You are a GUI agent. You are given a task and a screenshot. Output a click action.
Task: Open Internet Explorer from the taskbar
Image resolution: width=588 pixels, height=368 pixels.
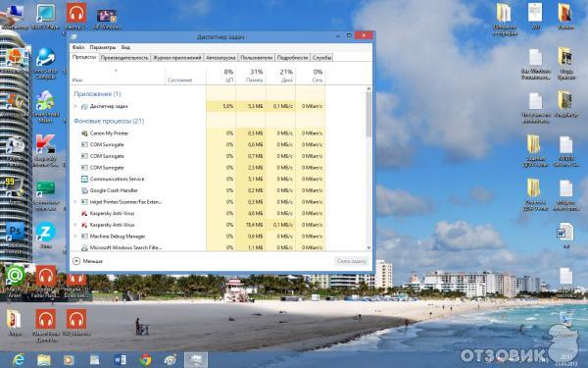19,360
